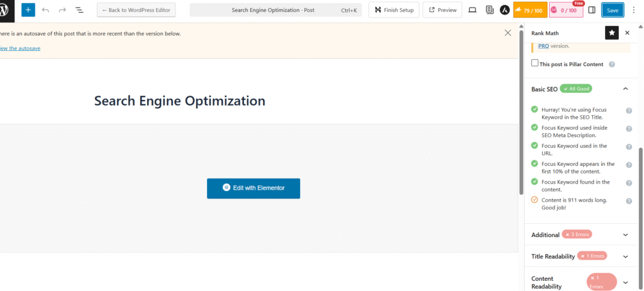Click the PRO version link
The height and width of the screenshot is (291, 644).
tap(543, 46)
